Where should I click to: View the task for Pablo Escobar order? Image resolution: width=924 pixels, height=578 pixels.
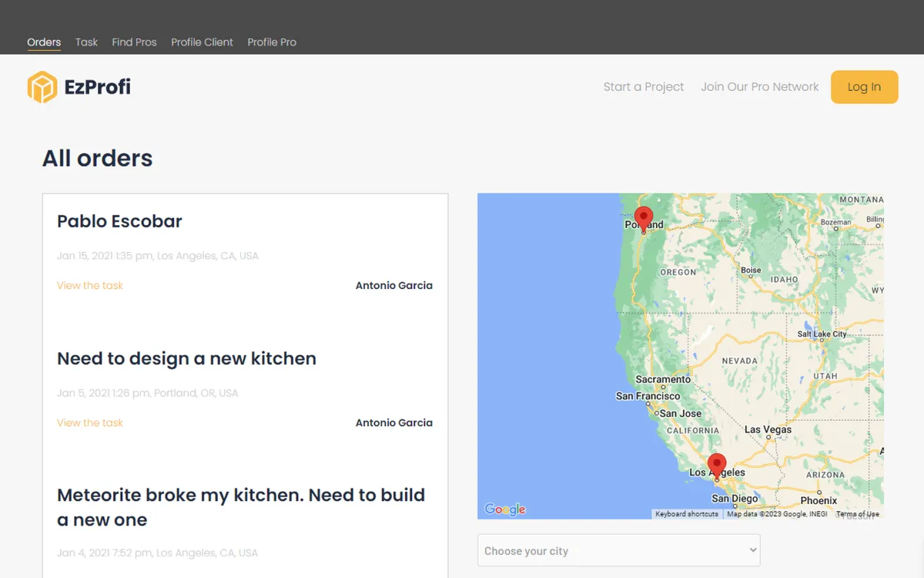pos(90,285)
